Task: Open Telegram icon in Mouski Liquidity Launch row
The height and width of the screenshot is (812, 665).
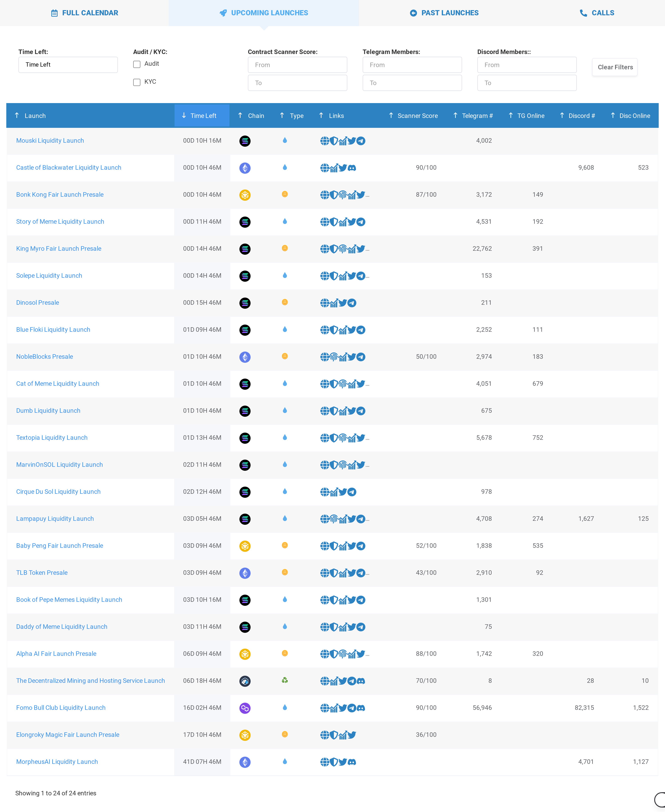Action: (x=361, y=141)
